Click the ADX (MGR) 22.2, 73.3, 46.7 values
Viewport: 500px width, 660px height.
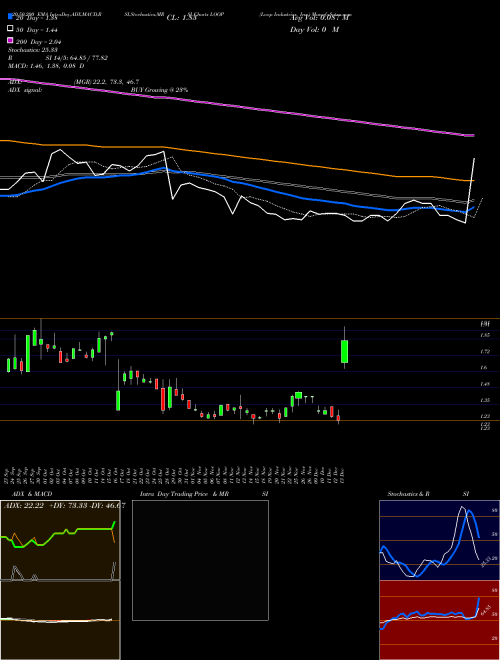[106, 82]
